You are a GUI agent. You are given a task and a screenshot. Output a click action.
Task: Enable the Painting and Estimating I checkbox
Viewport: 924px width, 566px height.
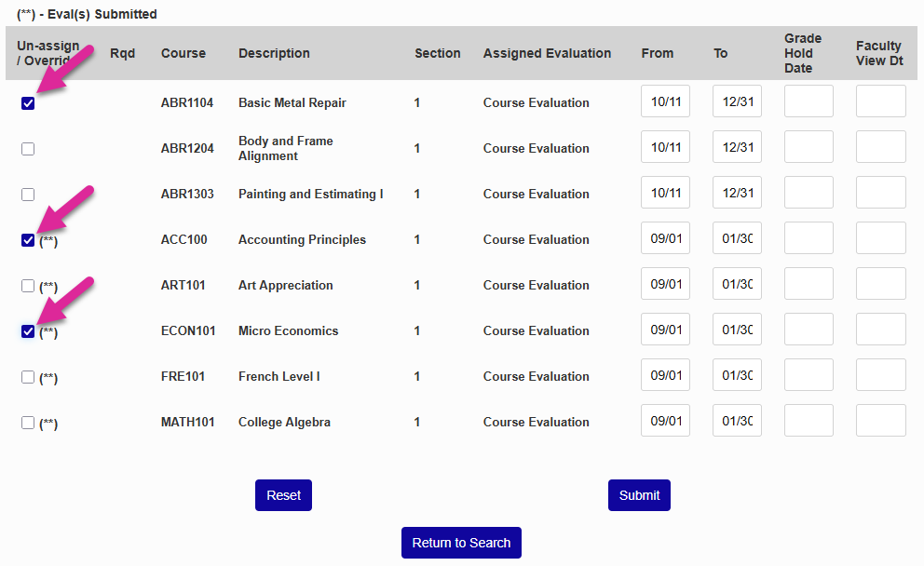tap(28, 195)
